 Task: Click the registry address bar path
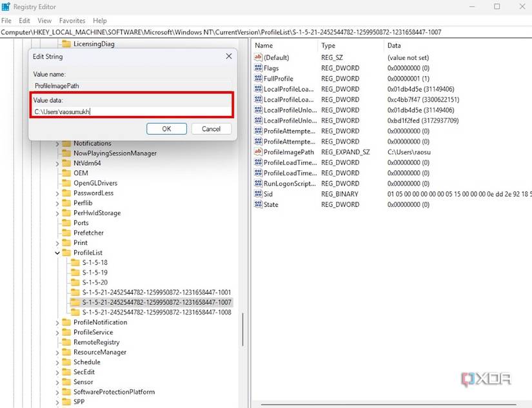pyautogui.click(x=221, y=32)
